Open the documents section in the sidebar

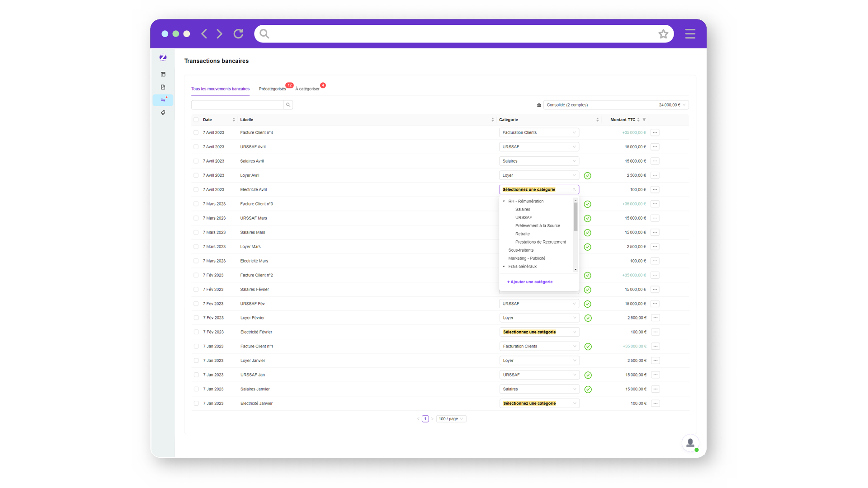coord(163,87)
